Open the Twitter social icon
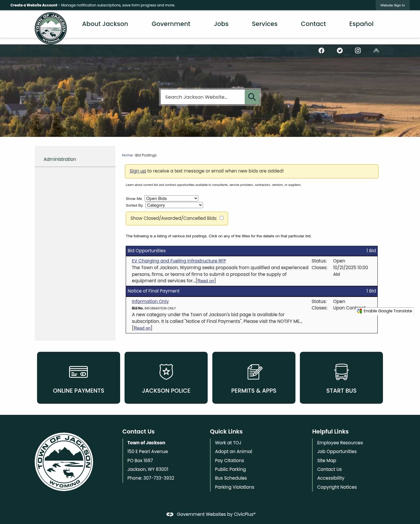This screenshot has height=524, width=420. coord(340,51)
